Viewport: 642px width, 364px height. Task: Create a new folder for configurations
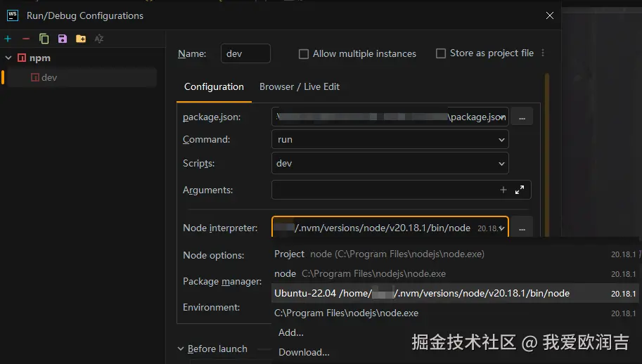(81, 39)
